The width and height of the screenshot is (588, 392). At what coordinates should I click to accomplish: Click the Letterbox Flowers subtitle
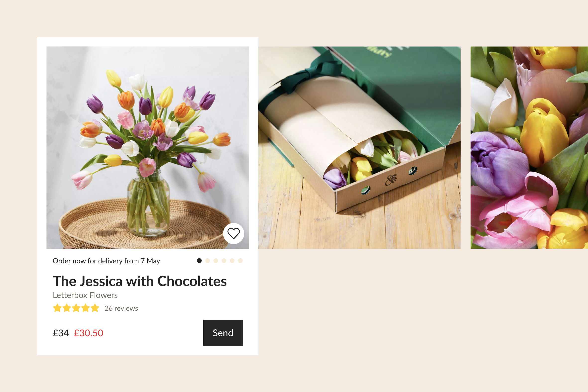(x=85, y=295)
